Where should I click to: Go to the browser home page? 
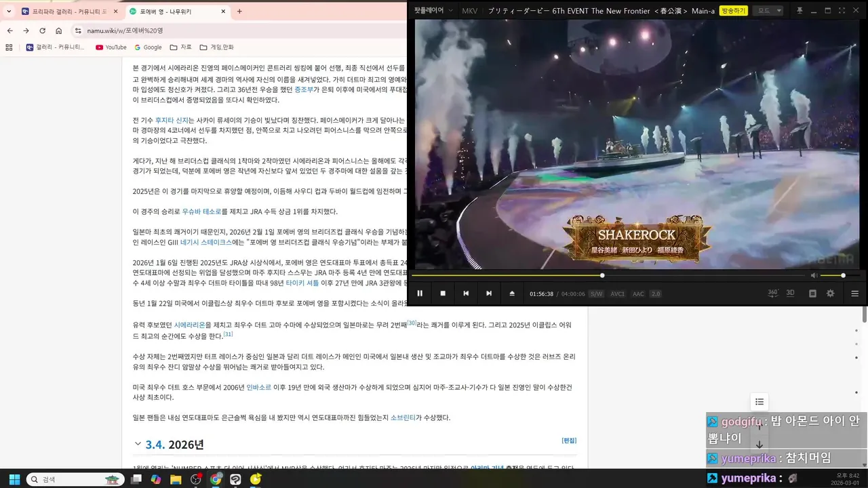(59, 30)
